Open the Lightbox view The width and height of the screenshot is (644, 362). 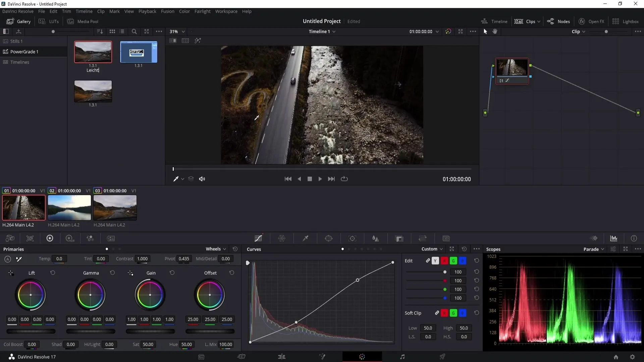625,21
